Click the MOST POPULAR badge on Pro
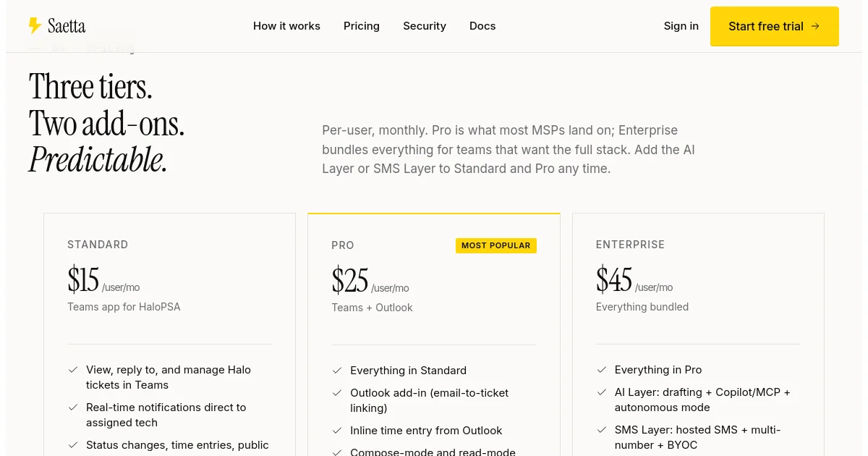The width and height of the screenshot is (868, 456). point(496,245)
